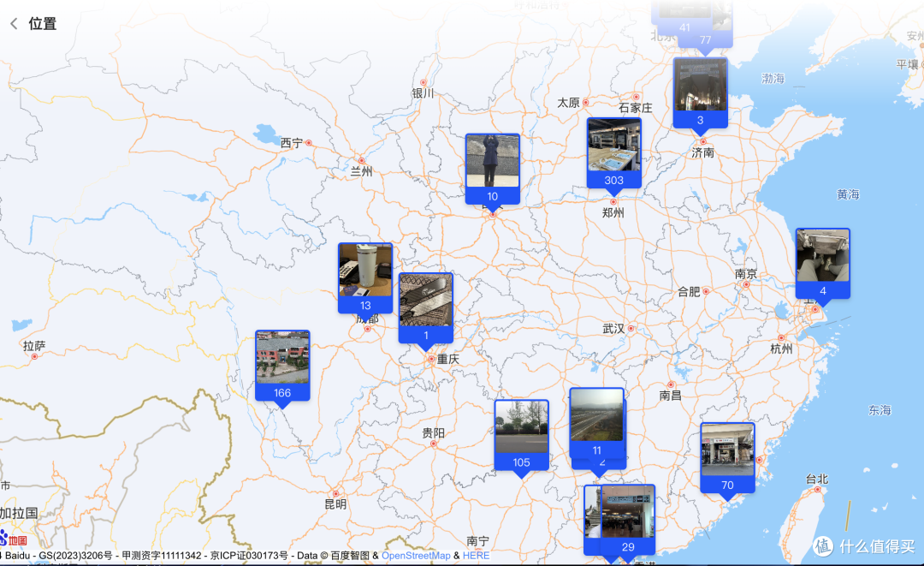
Task: Click the 郑州 city label
Action: point(613,213)
